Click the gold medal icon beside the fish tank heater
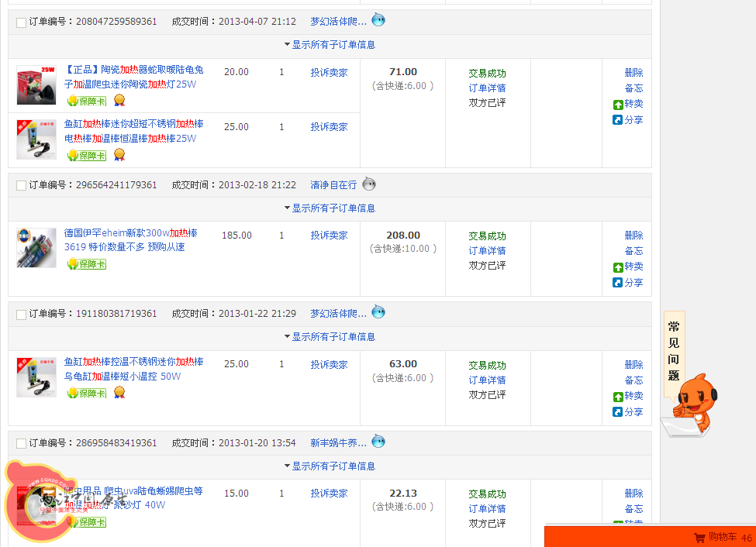This screenshot has height=547, width=756. (119, 155)
